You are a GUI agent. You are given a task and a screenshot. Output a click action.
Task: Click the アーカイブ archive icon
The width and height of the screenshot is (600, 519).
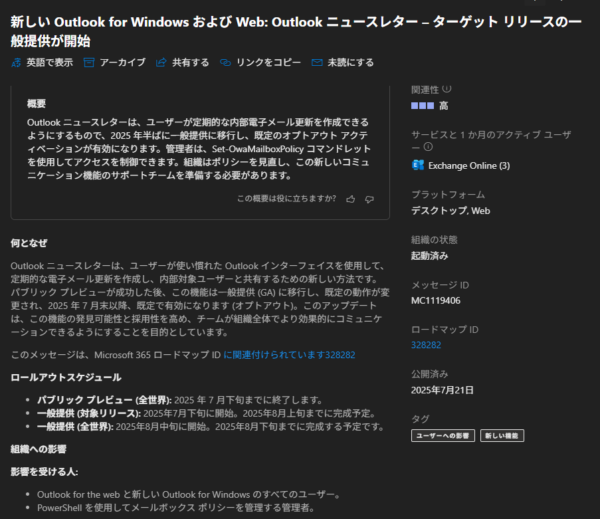(90, 62)
